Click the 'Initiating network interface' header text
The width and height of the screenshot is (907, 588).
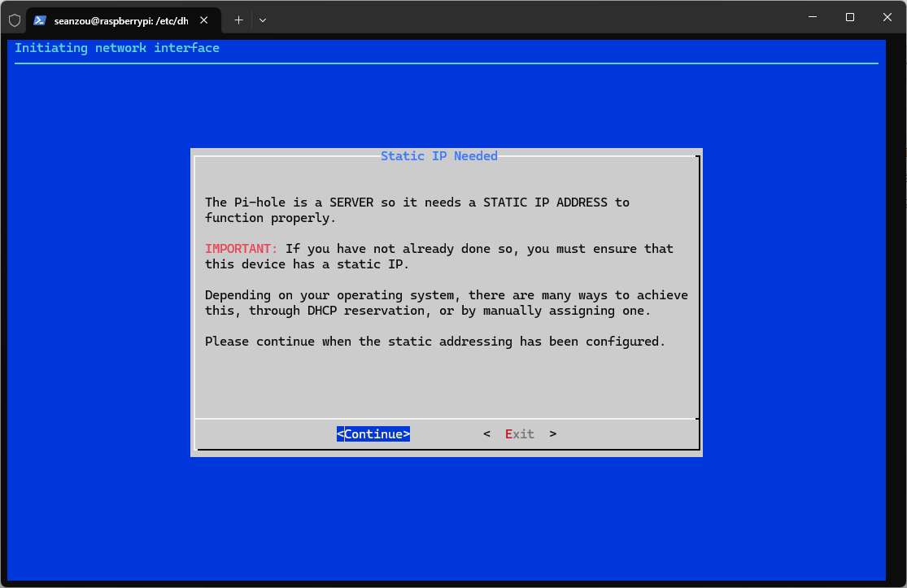click(x=117, y=48)
